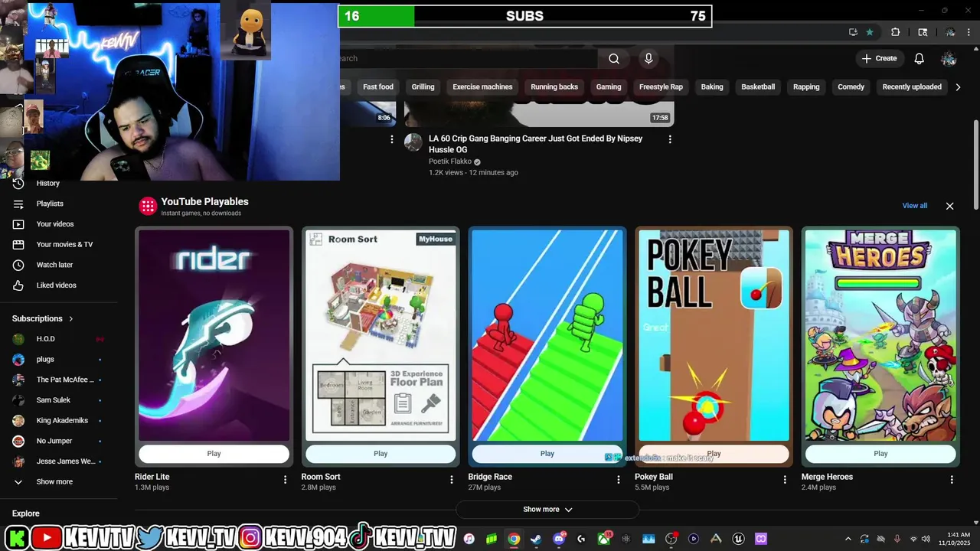Open the taskbar volume control

pos(926,539)
